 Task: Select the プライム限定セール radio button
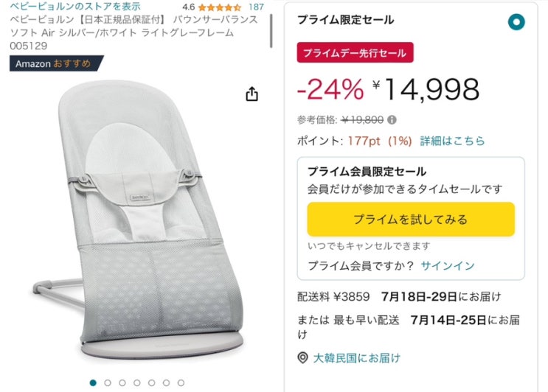[516, 21]
